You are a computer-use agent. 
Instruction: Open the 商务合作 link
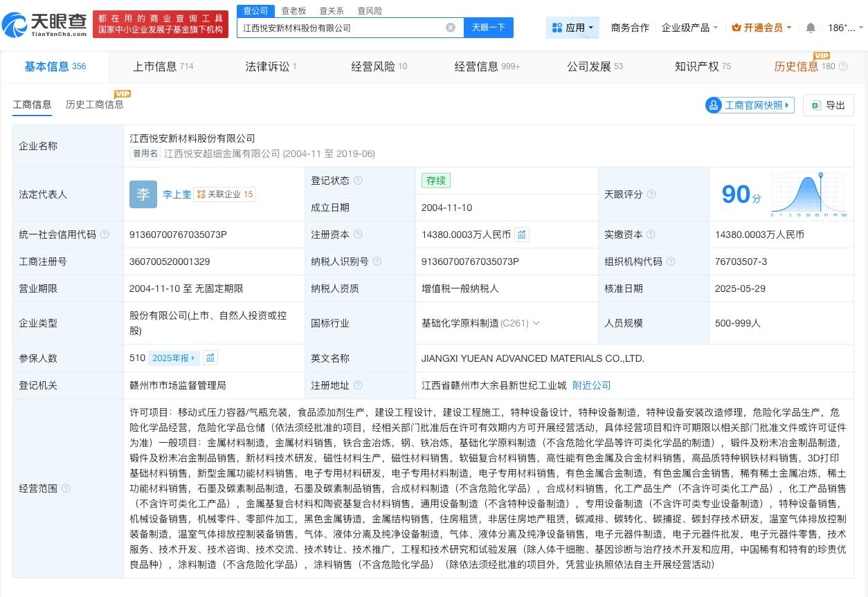click(630, 28)
